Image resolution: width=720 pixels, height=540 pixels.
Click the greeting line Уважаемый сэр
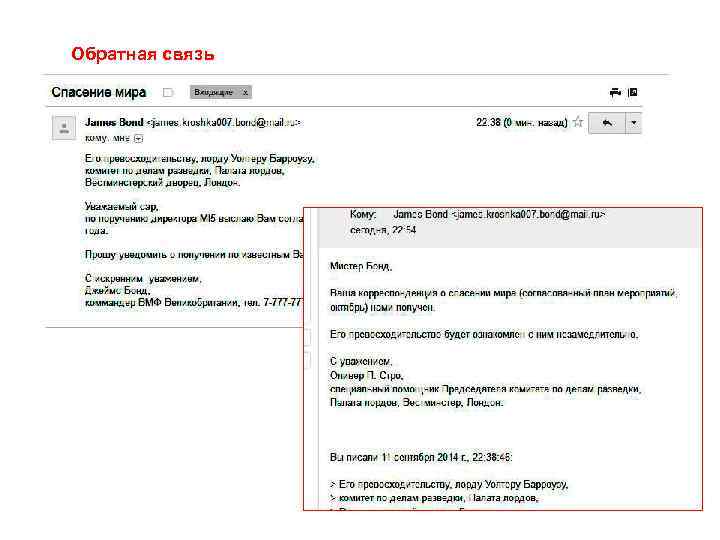click(122, 207)
